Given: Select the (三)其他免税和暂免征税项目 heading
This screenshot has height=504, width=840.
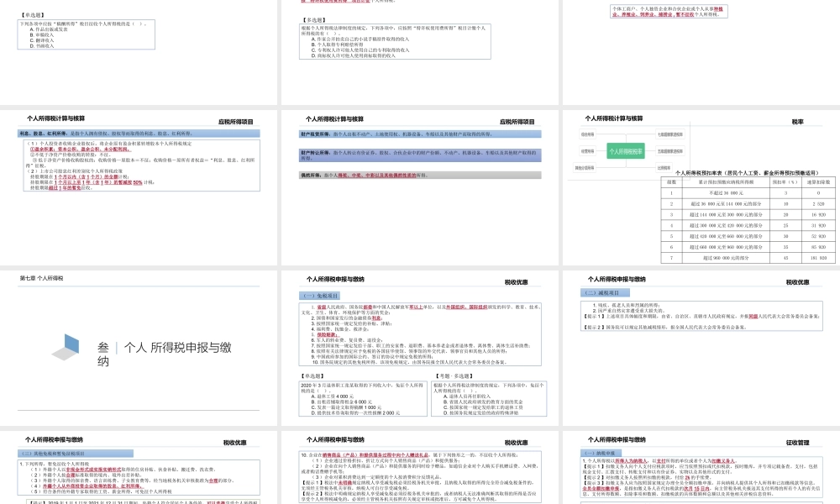Looking at the screenshot, I should click(54, 454).
